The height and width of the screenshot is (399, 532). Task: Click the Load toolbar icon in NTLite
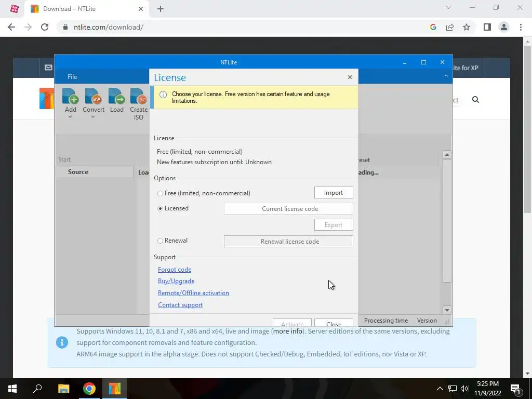(117, 96)
